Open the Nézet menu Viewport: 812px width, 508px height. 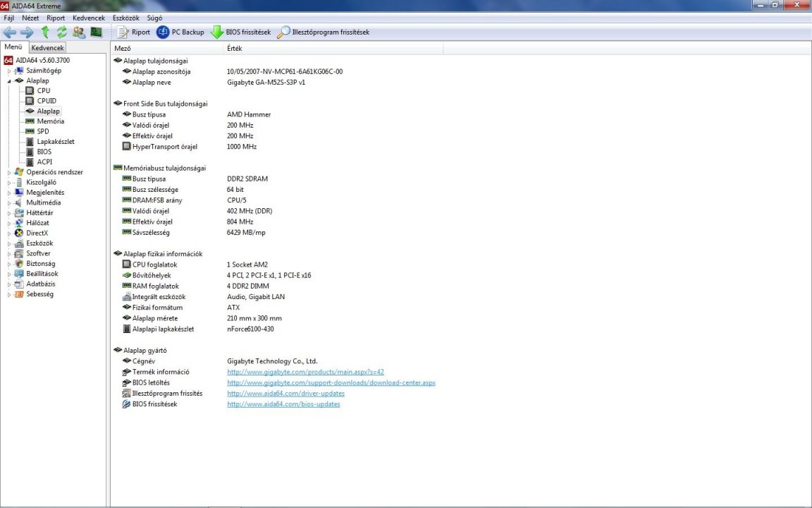point(30,18)
